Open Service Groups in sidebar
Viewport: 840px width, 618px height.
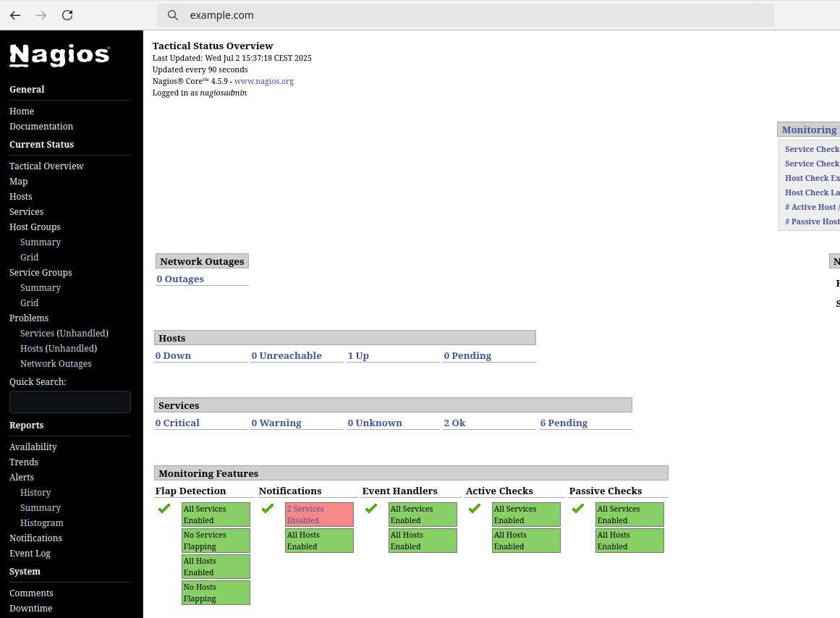tap(41, 272)
